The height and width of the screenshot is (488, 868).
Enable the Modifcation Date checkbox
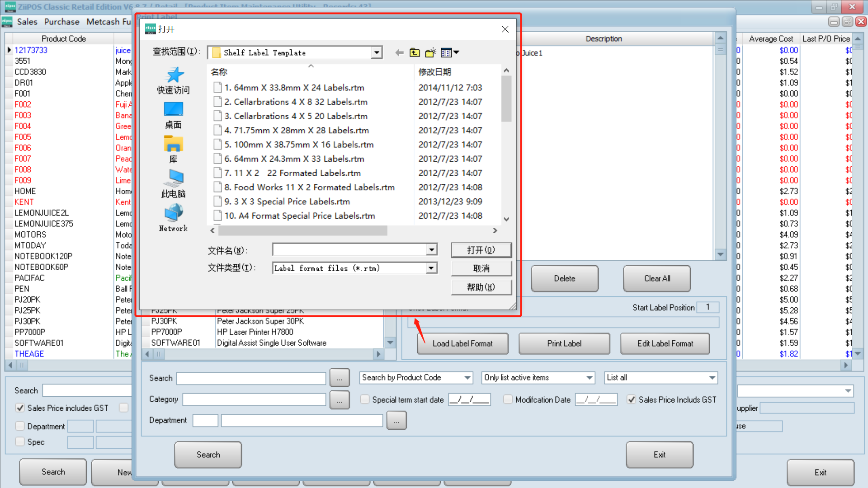(508, 399)
